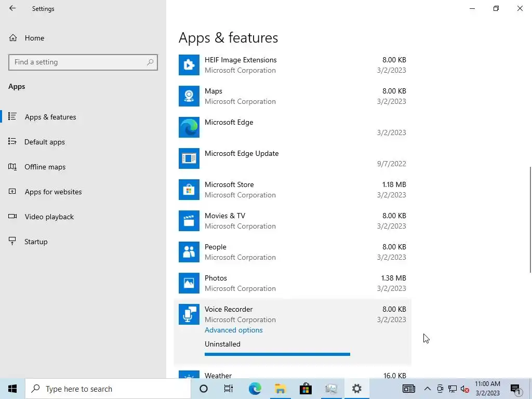Click the Microsoft Store app icon in list

point(189,190)
